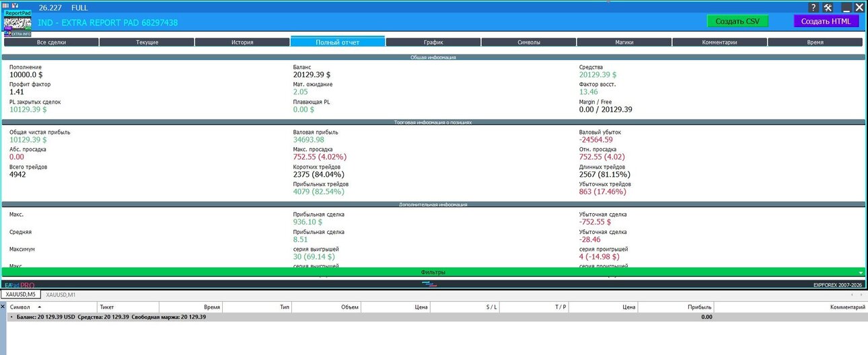Open the График tab

tap(433, 42)
